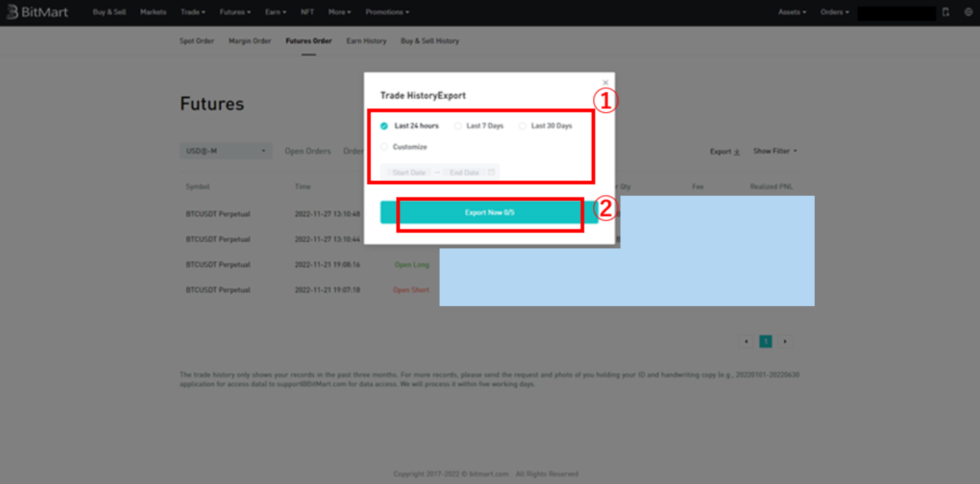The width and height of the screenshot is (980, 484).
Task: Open Markets page
Action: [x=153, y=12]
